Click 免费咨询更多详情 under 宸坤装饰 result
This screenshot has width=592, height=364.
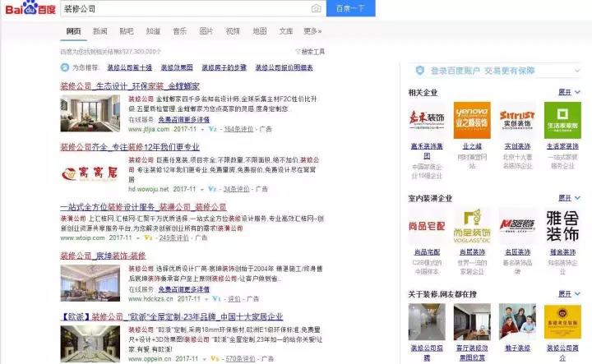[184, 289]
